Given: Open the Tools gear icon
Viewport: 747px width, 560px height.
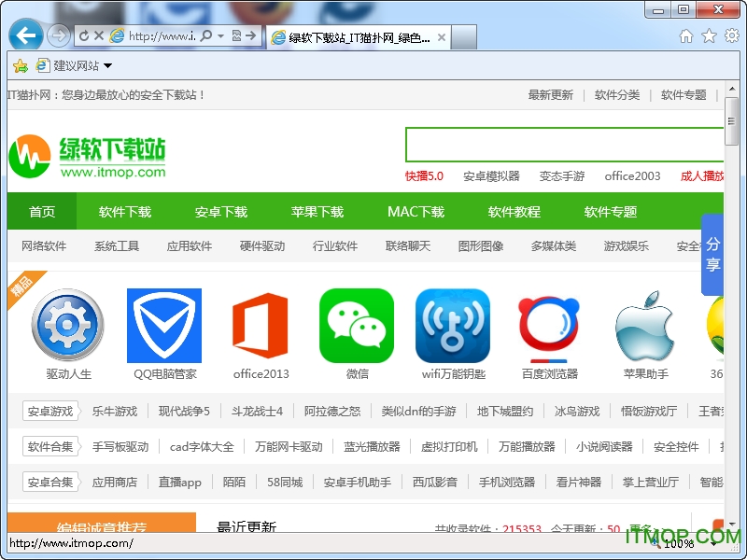Looking at the screenshot, I should (x=732, y=35).
